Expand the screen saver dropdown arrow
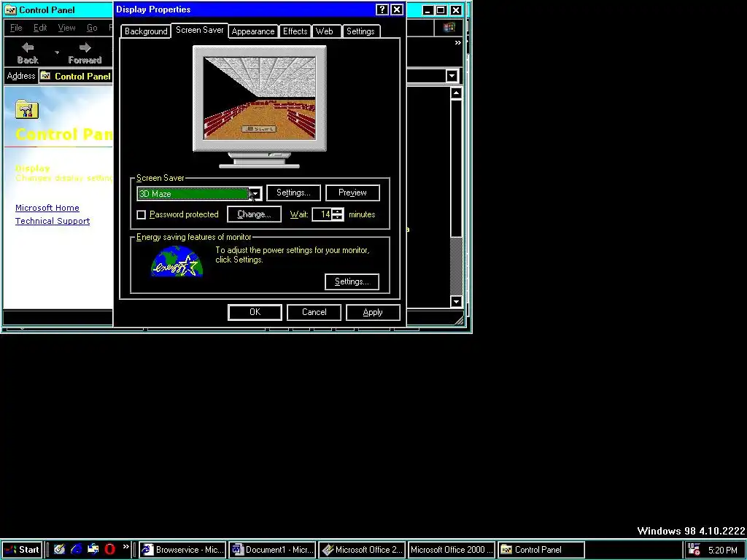This screenshot has width=747, height=560. click(255, 193)
